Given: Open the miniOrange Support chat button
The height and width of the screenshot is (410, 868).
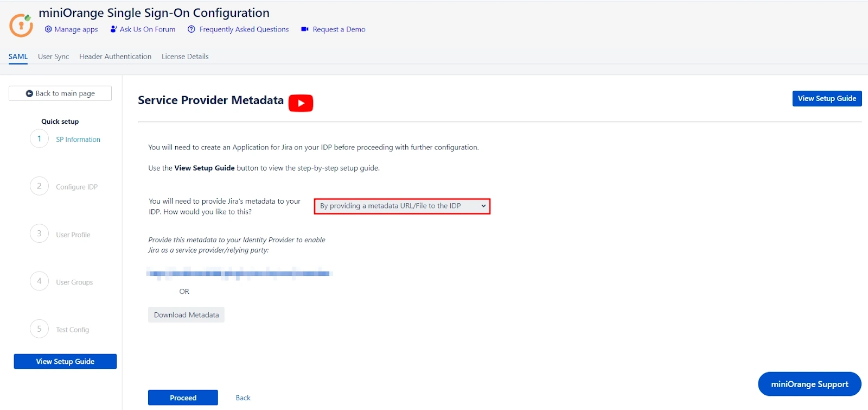Looking at the screenshot, I should pyautogui.click(x=809, y=384).
